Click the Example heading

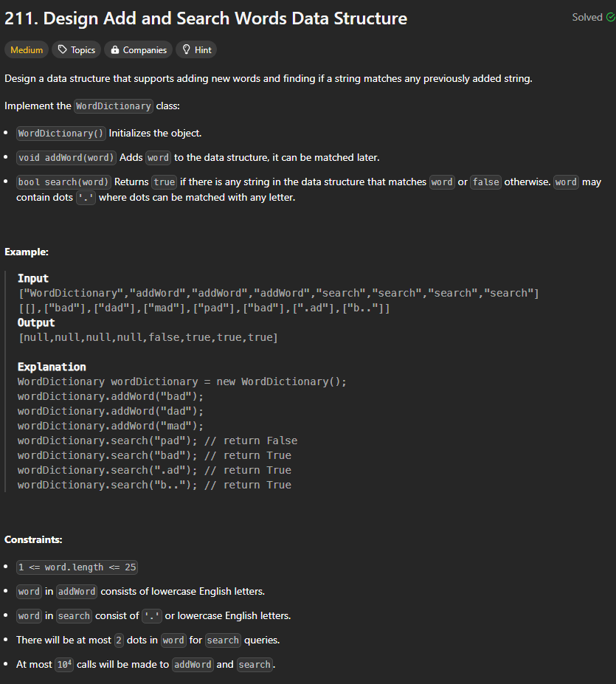coord(27,252)
